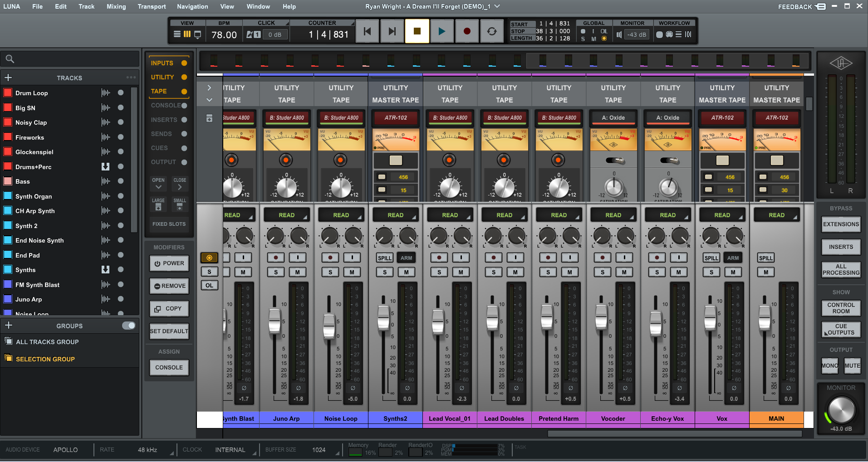Click the Noise Loop volume fader

[x=329, y=326]
